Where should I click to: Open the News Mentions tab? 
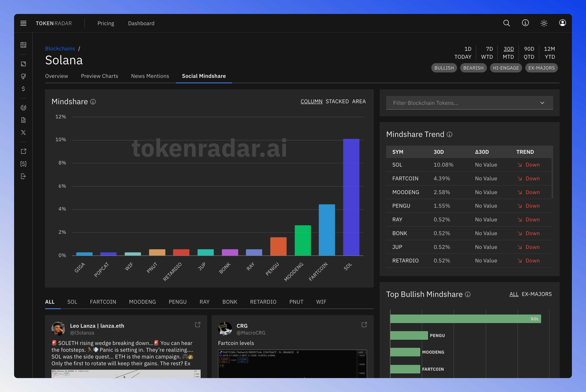click(x=150, y=76)
